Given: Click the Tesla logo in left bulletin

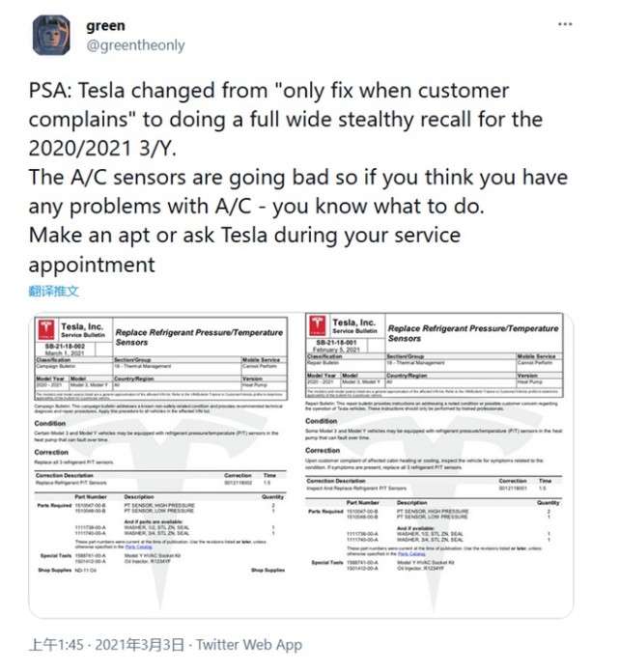Looking at the screenshot, I should 46,330.
